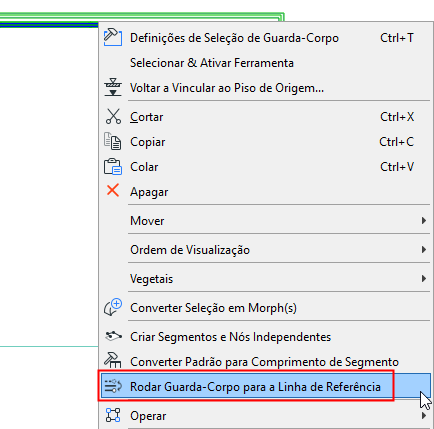Choose Converter Padrão para Comprimento de Segmento
This screenshot has height=429, width=434.
[265, 362]
